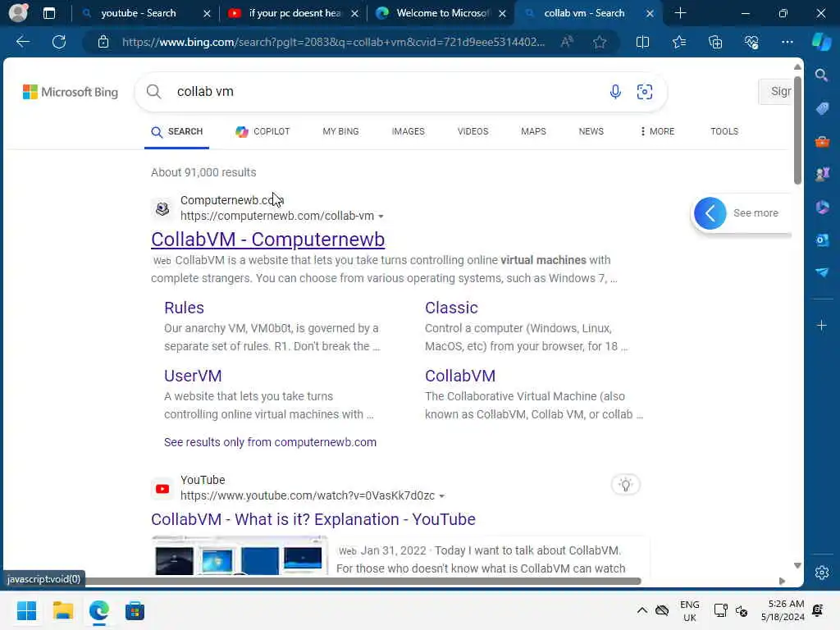Show hidden system tray icons
840x630 pixels.
(x=641, y=610)
